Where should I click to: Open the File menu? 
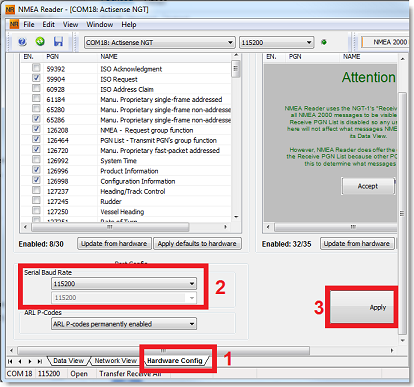(x=29, y=25)
